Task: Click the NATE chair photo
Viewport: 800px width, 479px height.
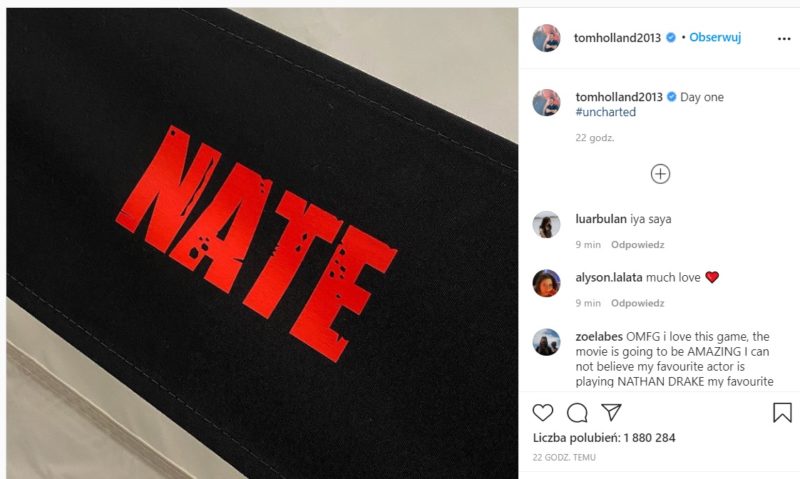Action: click(262, 243)
